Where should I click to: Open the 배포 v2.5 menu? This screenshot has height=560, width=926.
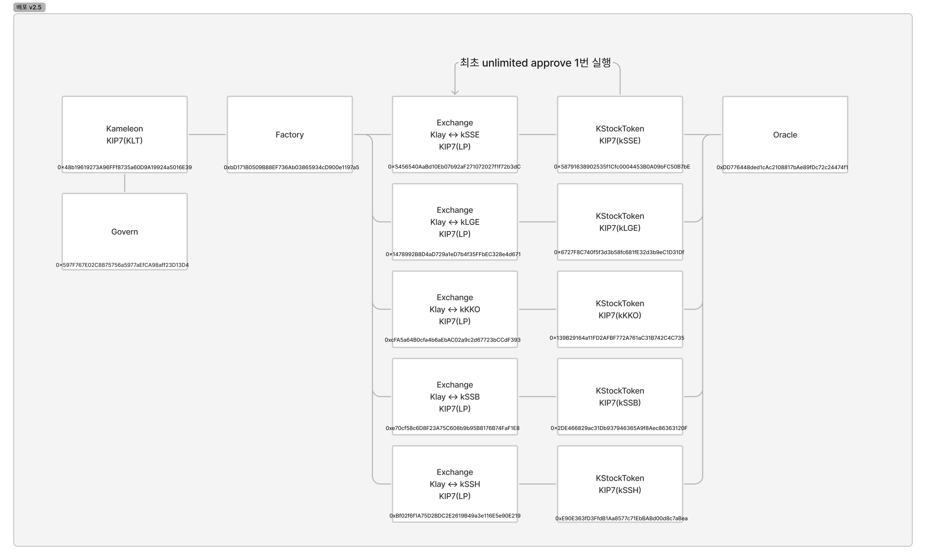(x=28, y=5)
